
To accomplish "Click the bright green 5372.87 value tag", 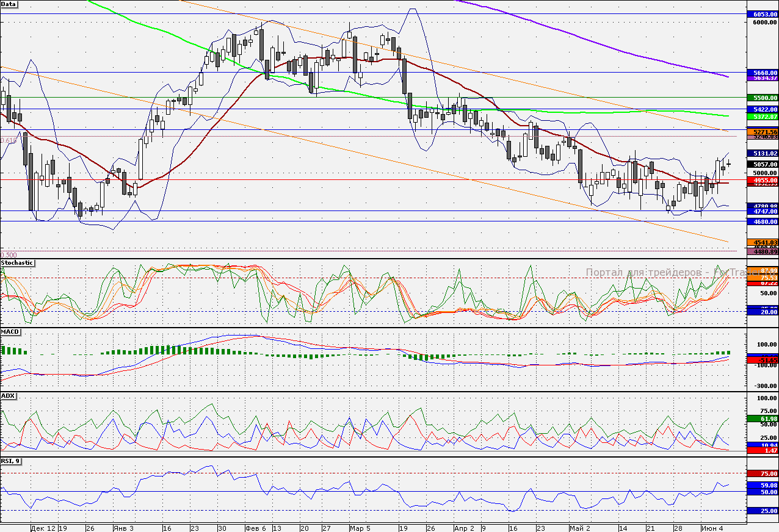I will pyautogui.click(x=763, y=117).
